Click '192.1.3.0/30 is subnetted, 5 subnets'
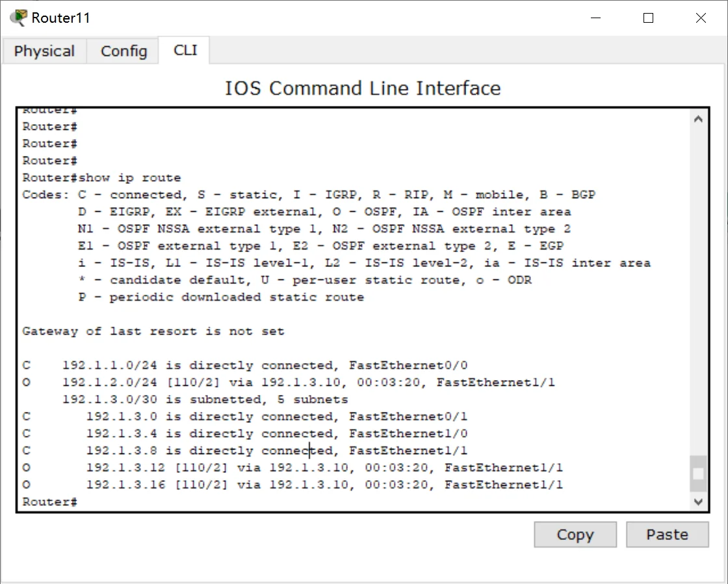This screenshot has height=584, width=728. pyautogui.click(x=205, y=400)
